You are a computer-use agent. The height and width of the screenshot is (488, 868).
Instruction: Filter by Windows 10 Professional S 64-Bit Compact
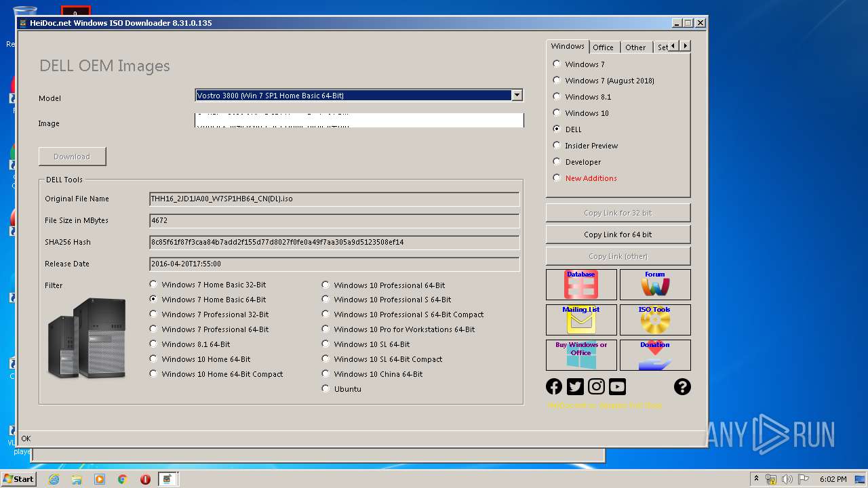pos(403,314)
